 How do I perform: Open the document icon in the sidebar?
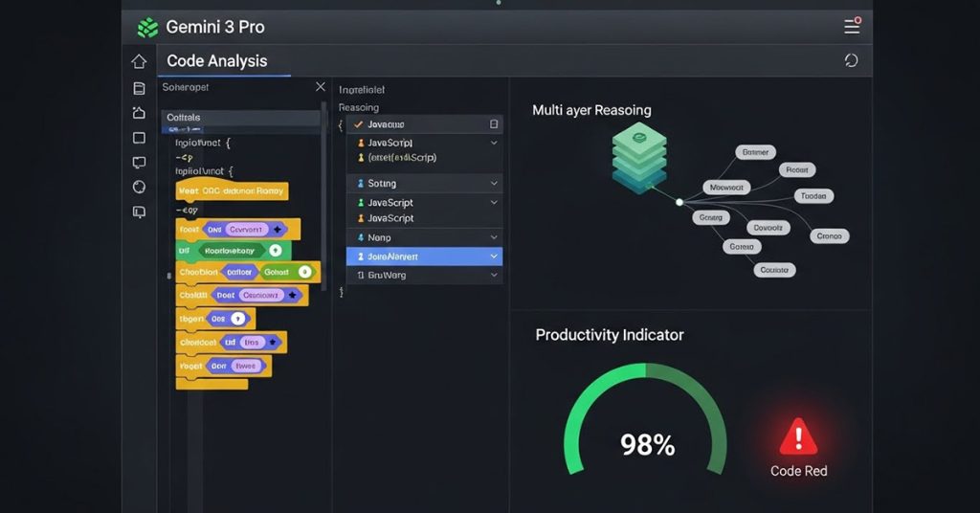point(140,88)
